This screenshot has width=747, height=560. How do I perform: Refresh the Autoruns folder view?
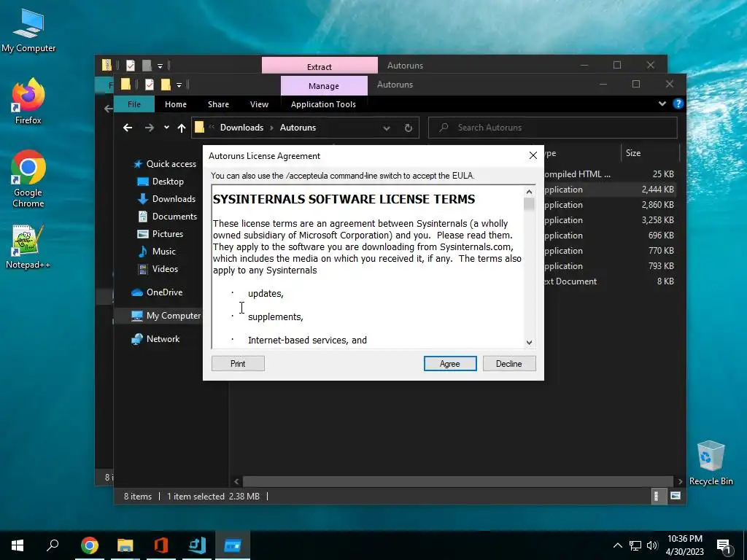409,128
